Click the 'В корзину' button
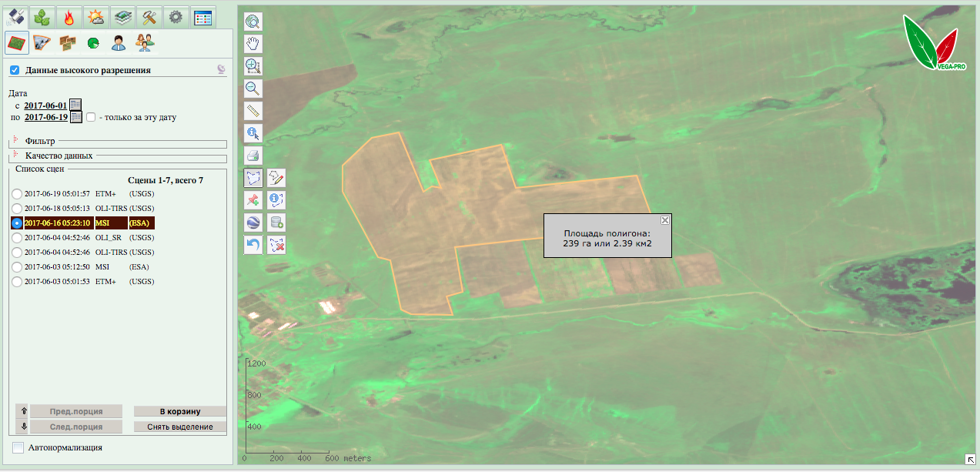Screen dimensions: 980x472 180,411
